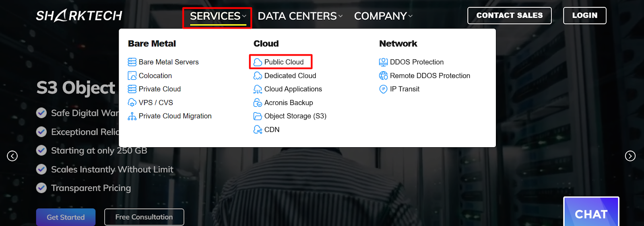Click the Scales Instantly Without Limit checkmark
The height and width of the screenshot is (226, 644).
[41, 169]
